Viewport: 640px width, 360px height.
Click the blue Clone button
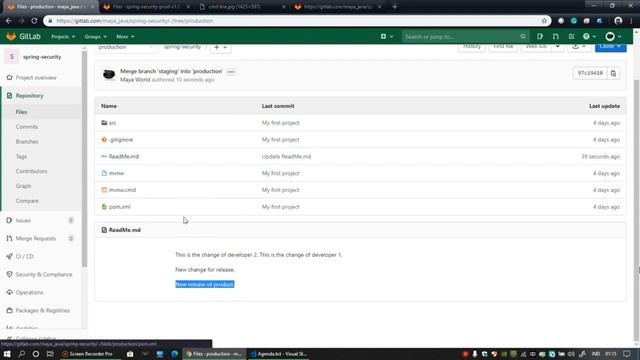(x=610, y=47)
